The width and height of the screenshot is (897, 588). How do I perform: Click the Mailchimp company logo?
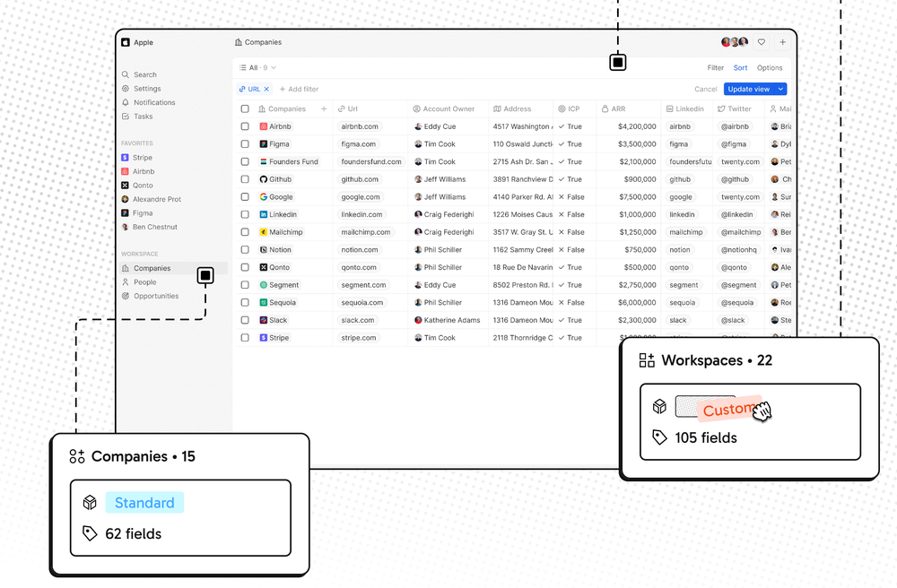(x=263, y=232)
